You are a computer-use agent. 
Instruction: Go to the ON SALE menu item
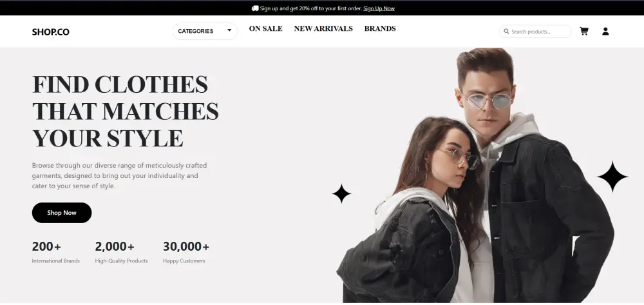266,28
